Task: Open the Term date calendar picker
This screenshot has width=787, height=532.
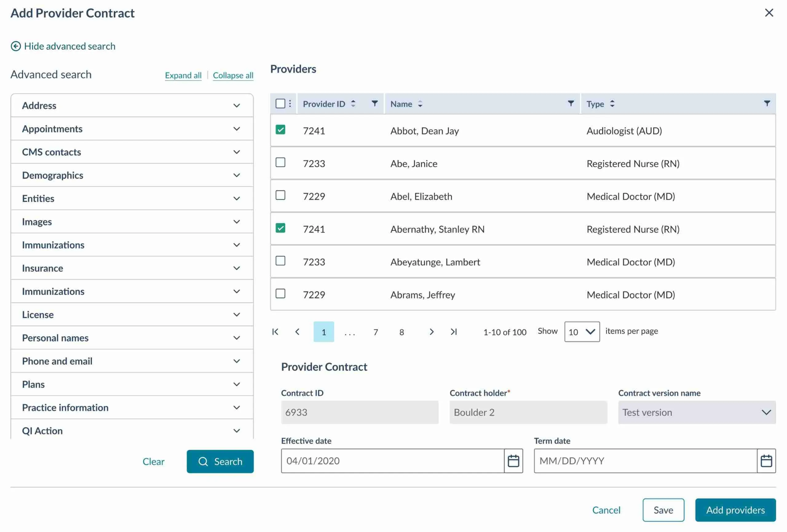Action: point(766,461)
